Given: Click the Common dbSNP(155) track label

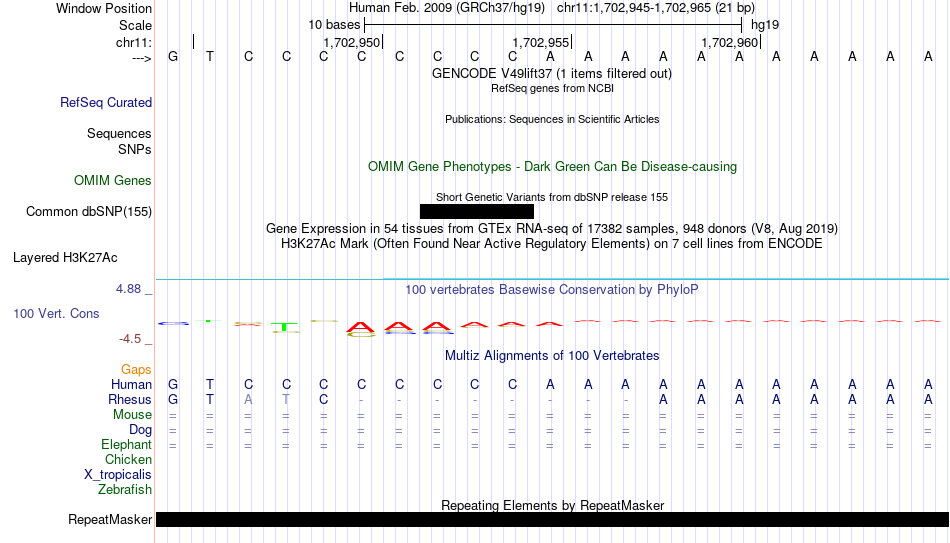Looking at the screenshot, I should [x=89, y=212].
